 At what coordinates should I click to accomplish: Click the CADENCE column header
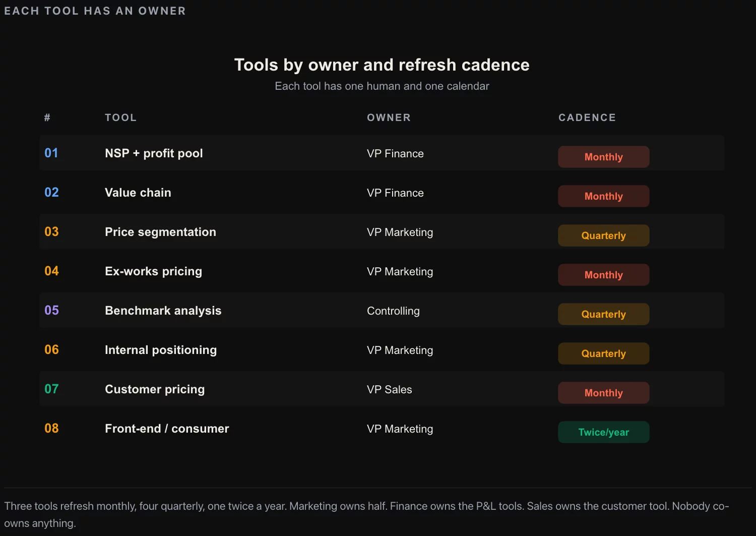[587, 117]
